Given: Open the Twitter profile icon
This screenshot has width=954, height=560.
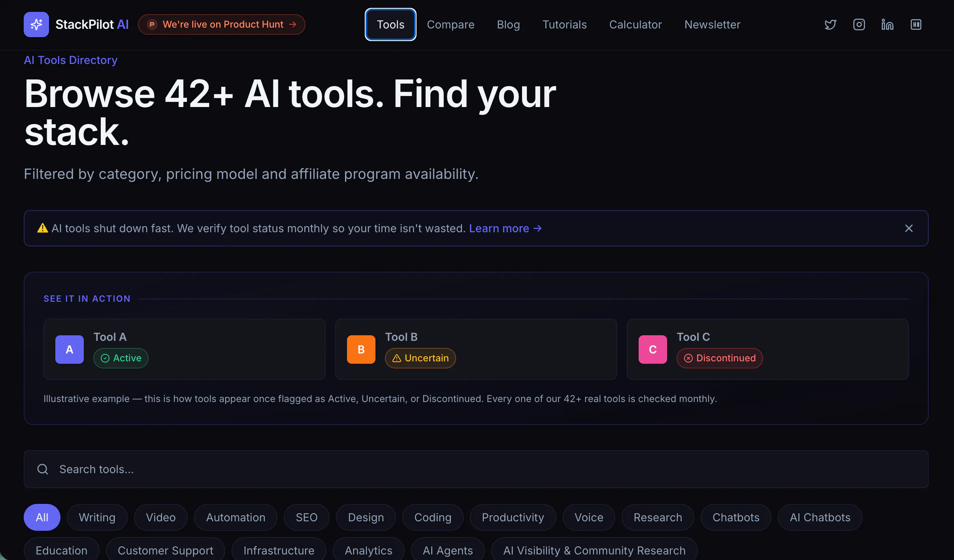Looking at the screenshot, I should pyautogui.click(x=830, y=24).
